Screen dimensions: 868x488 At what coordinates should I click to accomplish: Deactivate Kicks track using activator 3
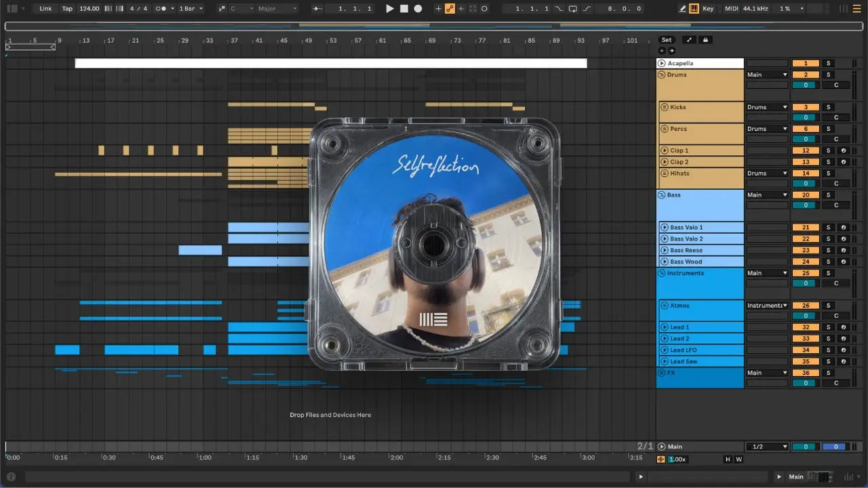click(806, 107)
